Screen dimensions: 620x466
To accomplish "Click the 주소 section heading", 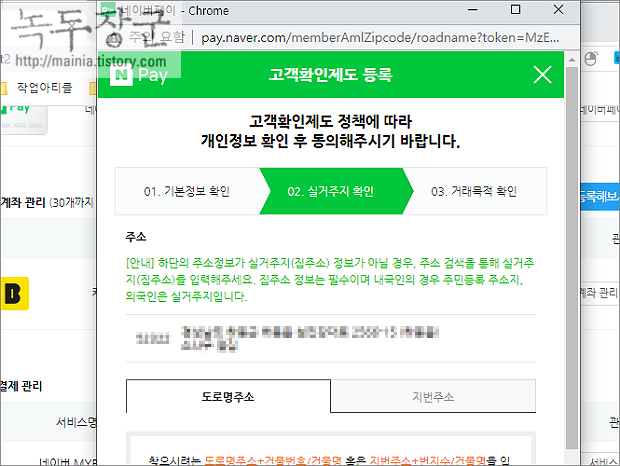I will 136,236.
